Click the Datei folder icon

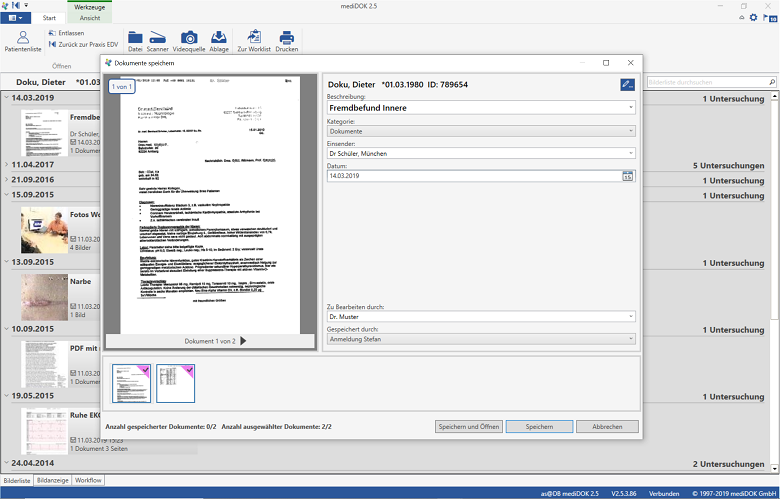135,41
